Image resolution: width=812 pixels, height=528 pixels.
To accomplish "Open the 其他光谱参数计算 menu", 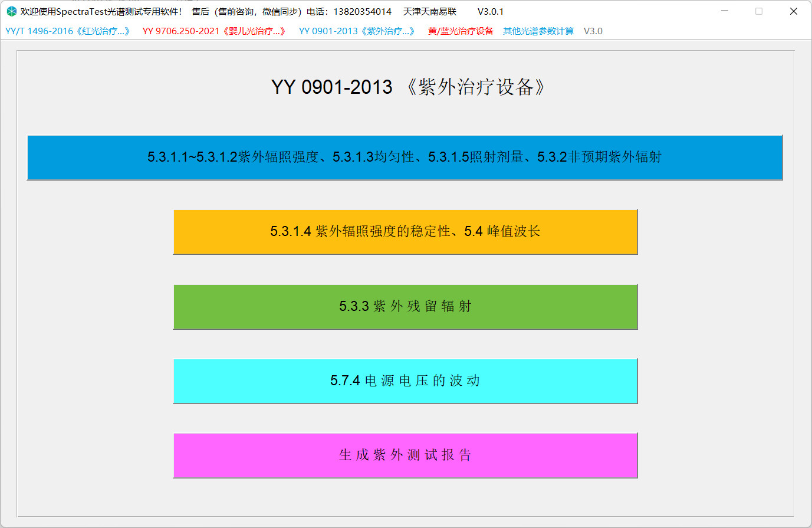I will [538, 31].
